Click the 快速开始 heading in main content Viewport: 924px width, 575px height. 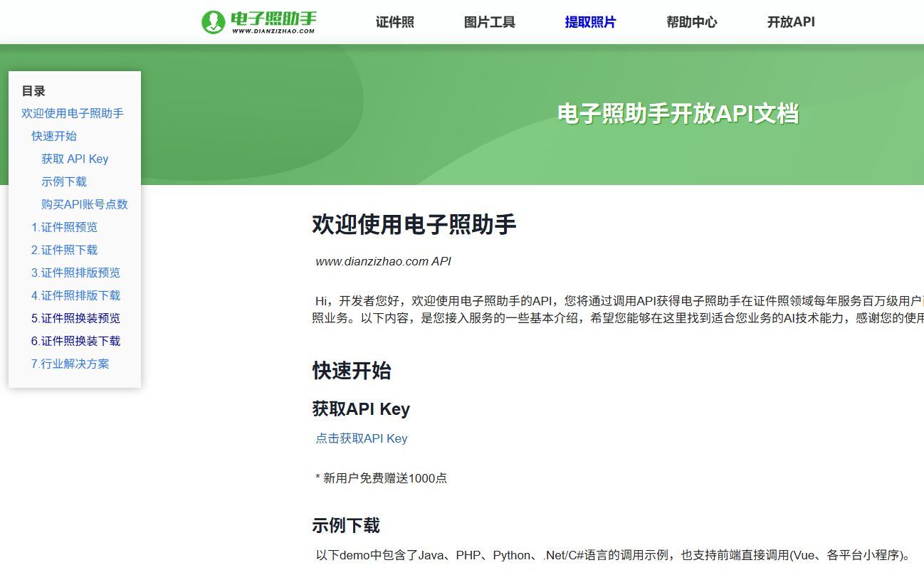(352, 371)
